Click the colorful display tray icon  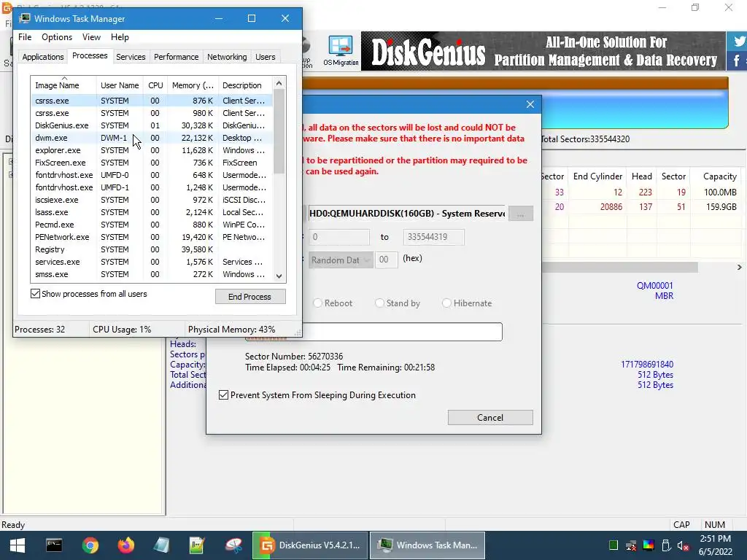click(649, 545)
